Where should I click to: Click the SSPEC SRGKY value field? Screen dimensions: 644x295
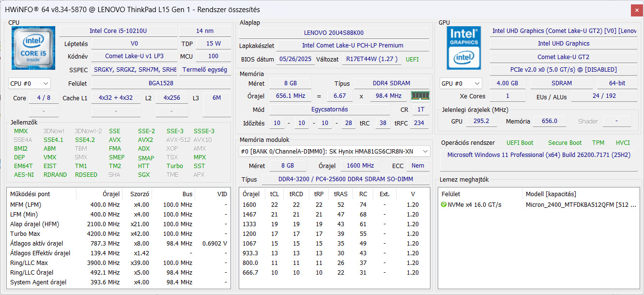(134, 70)
